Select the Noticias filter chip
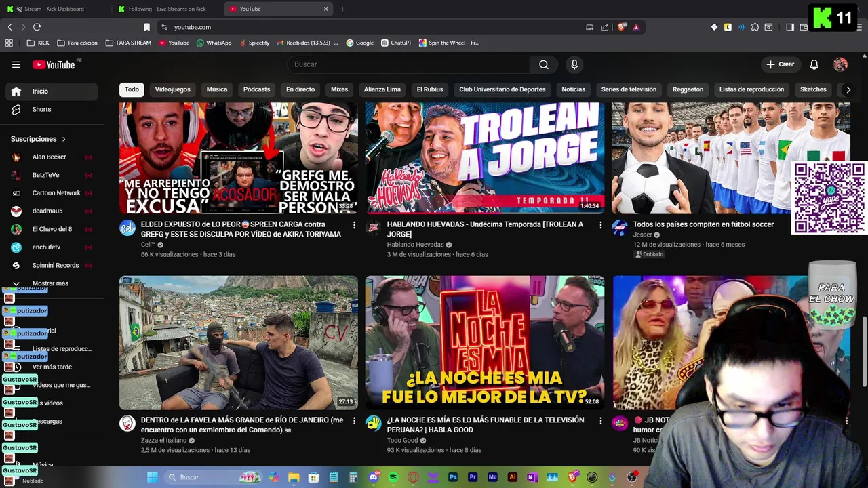Image resolution: width=868 pixels, height=488 pixels. (x=573, y=89)
